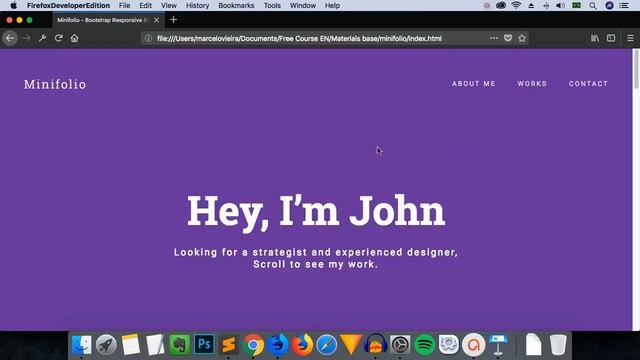This screenshot has height=360, width=640.
Task: Open a new tab with the plus button
Action: click(173, 20)
